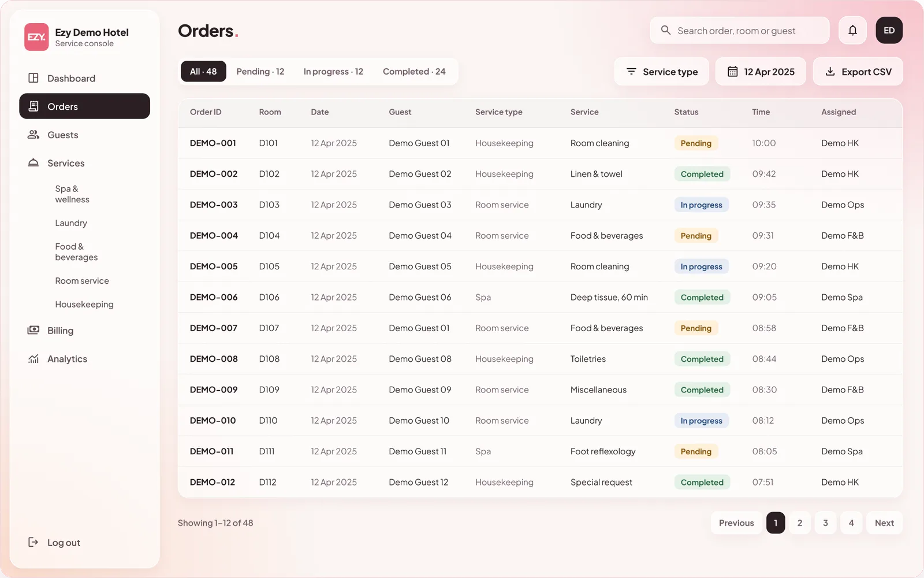
Task: Click Completed badge for DEMO-006
Action: tap(702, 298)
